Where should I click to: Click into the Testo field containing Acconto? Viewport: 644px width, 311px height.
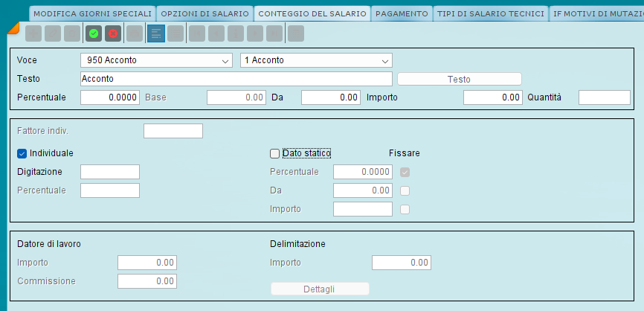[x=236, y=79]
